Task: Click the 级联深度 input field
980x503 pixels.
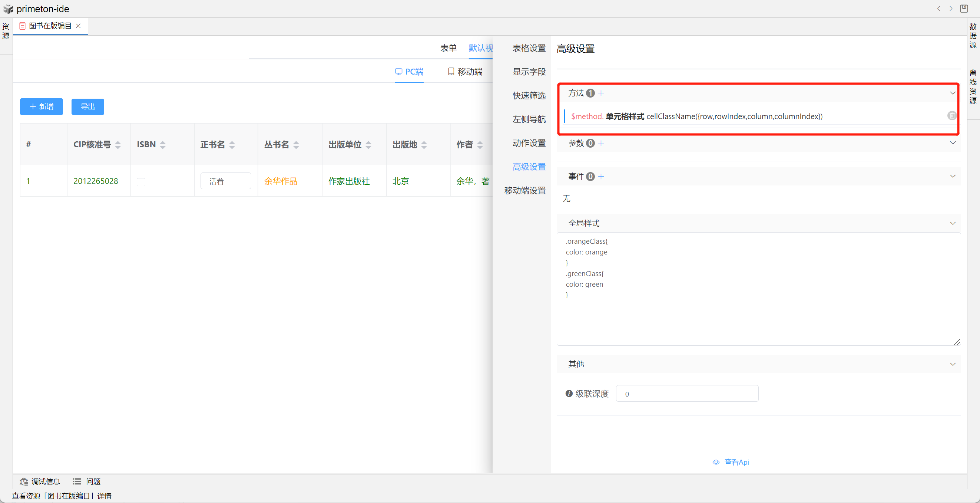Action: [687, 394]
